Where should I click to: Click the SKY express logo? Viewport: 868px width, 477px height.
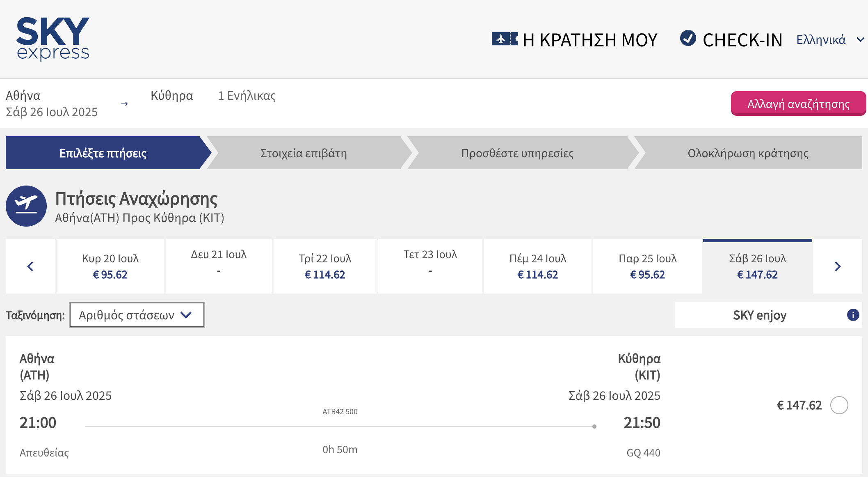tap(53, 39)
